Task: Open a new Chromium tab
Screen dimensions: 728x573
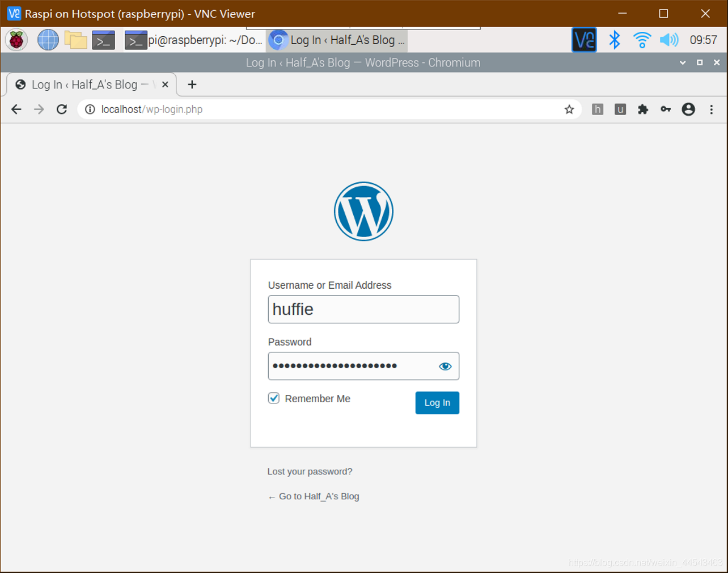Action: pos(192,85)
